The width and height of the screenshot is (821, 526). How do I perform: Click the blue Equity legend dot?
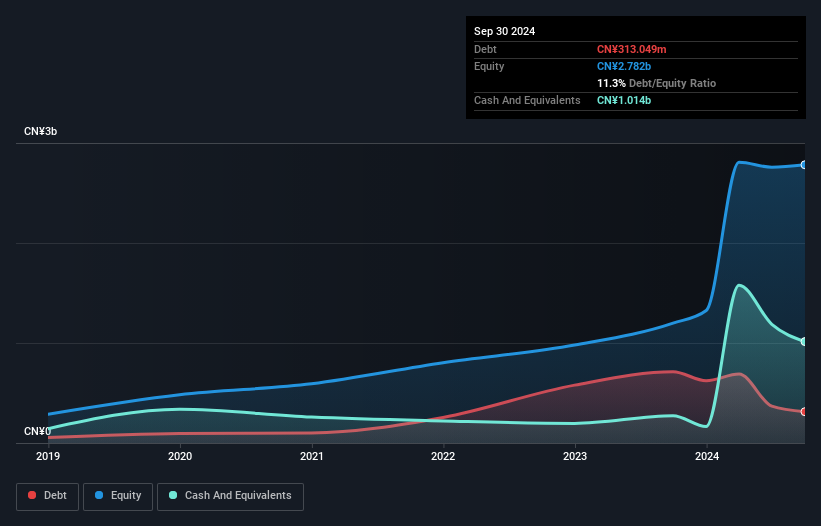point(99,495)
